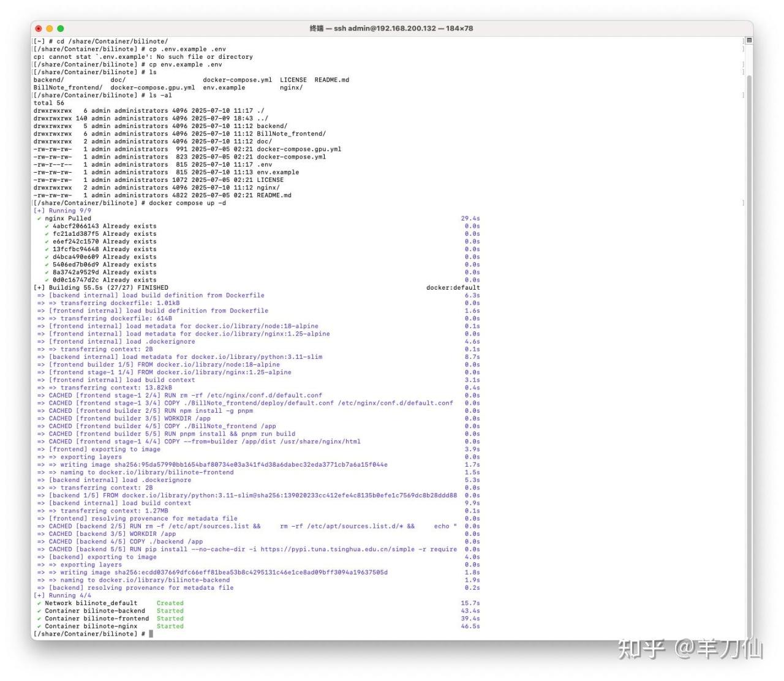The width and height of the screenshot is (784, 681).
Task: Click 'transferring dockerfile: 1.01kB' line
Action: tap(108, 303)
